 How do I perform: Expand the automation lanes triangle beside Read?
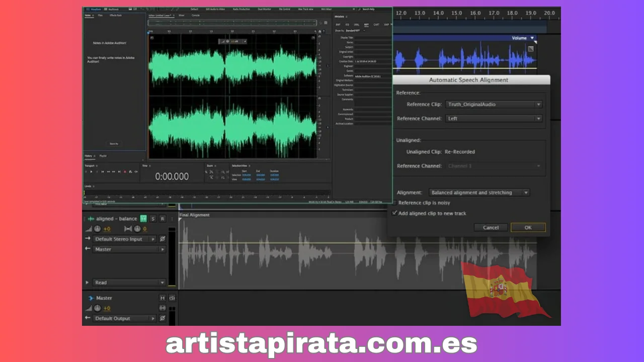click(x=87, y=283)
